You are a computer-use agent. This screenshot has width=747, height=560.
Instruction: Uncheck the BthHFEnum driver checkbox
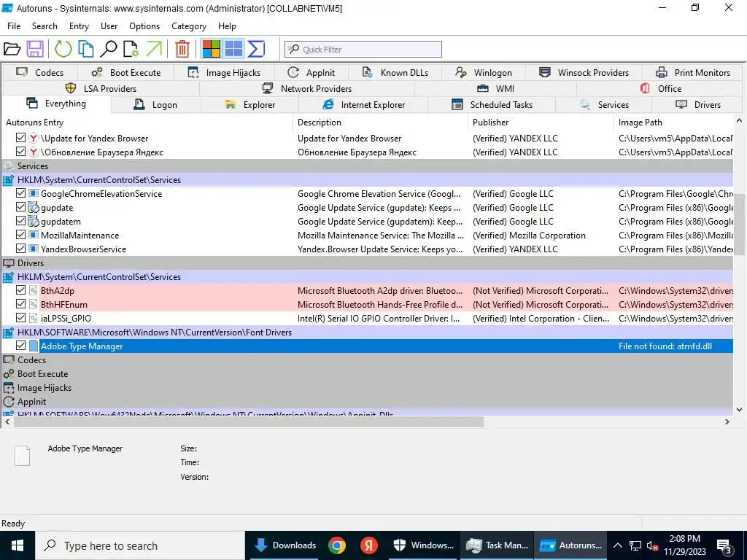click(x=20, y=304)
